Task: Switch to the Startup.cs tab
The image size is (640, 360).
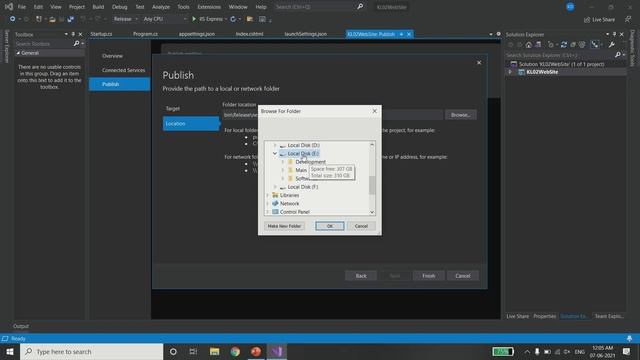Action: click(x=101, y=34)
